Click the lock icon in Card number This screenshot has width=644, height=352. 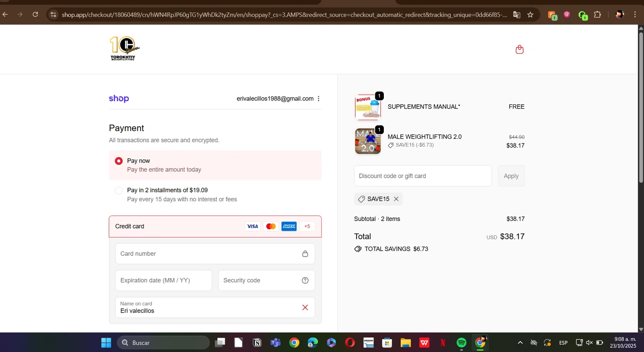(305, 254)
